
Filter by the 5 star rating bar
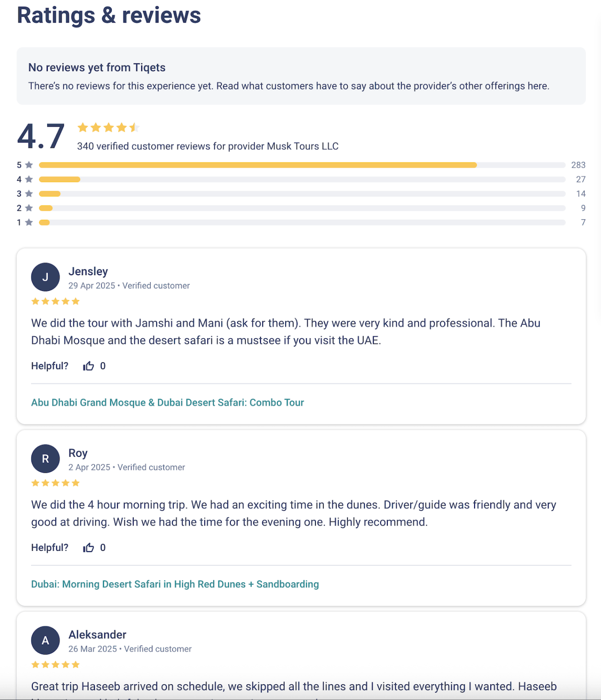pos(302,165)
